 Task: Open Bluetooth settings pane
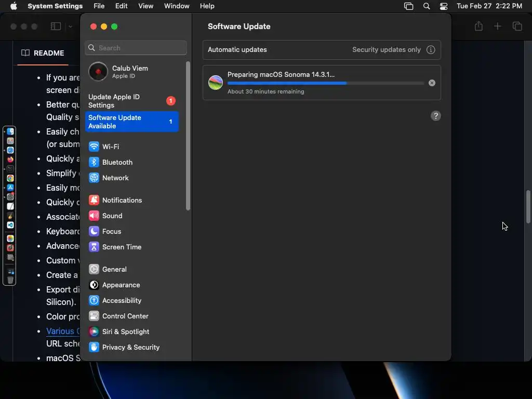coord(132,162)
